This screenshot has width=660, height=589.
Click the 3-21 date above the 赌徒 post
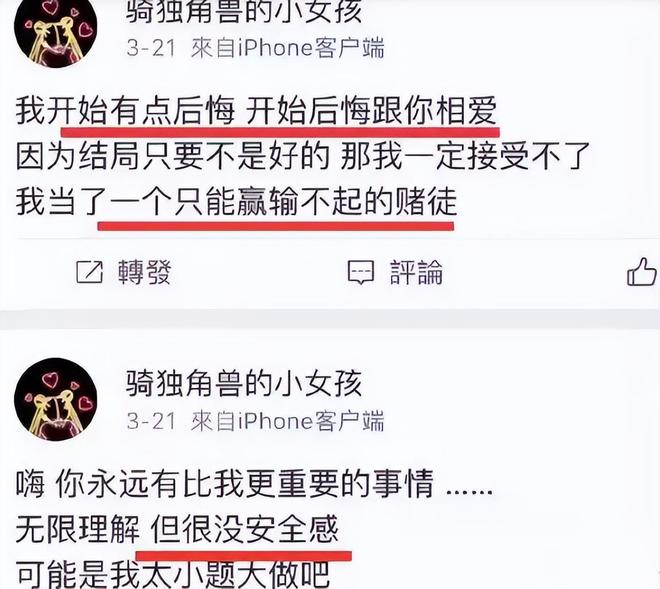pos(151,48)
